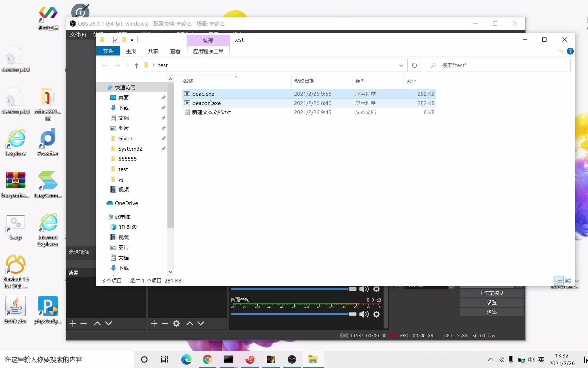Screen dimensions: 588x368
Task: Select the 新建文本文档.txt file
Action: point(211,112)
